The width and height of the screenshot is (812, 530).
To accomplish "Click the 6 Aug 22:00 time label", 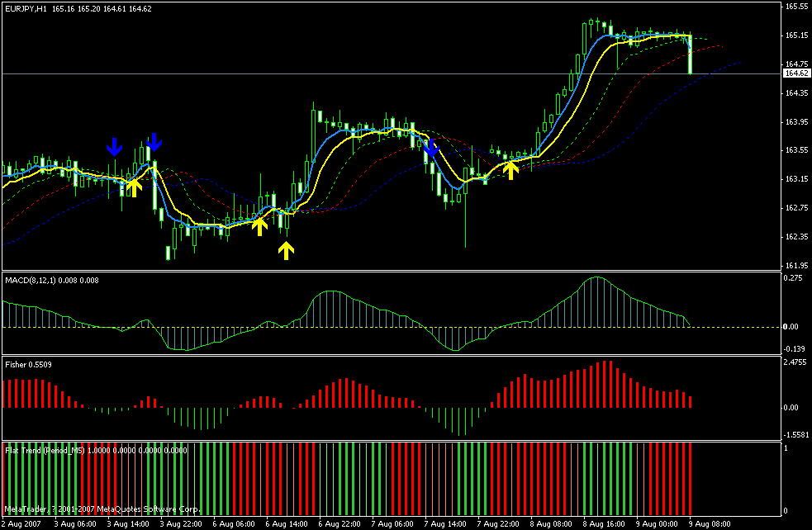I will 338,524.
